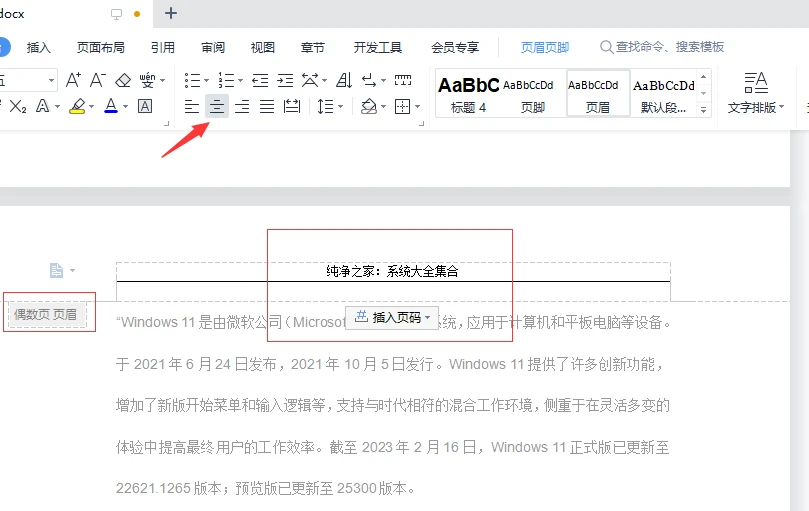Expand highlight color dropdown arrow
809x511 pixels.
(x=91, y=107)
